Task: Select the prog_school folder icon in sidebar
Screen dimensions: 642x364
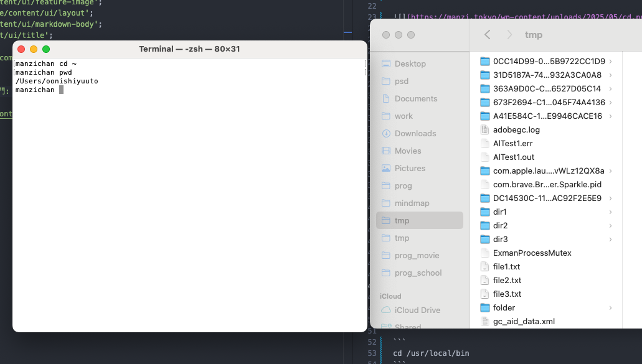Action: pyautogui.click(x=385, y=273)
